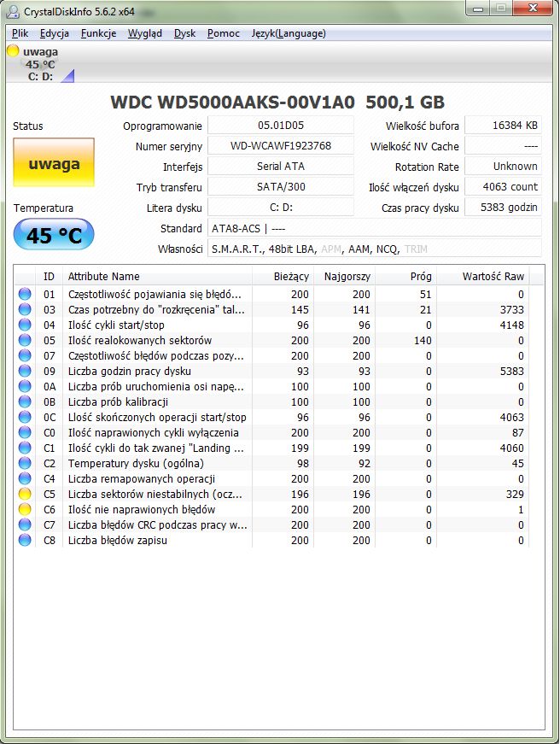Click the Bieżący column header
The height and width of the screenshot is (744, 560).
click(x=283, y=276)
